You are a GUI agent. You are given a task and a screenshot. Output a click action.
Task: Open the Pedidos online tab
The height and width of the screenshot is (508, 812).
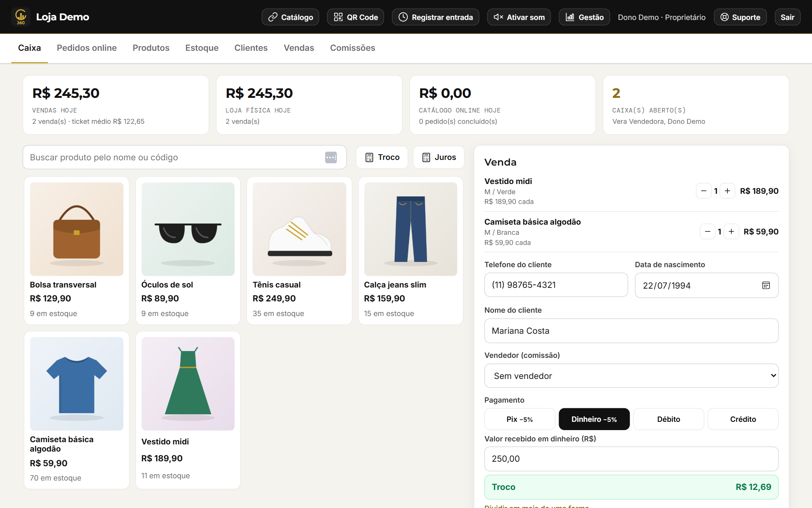click(x=86, y=48)
